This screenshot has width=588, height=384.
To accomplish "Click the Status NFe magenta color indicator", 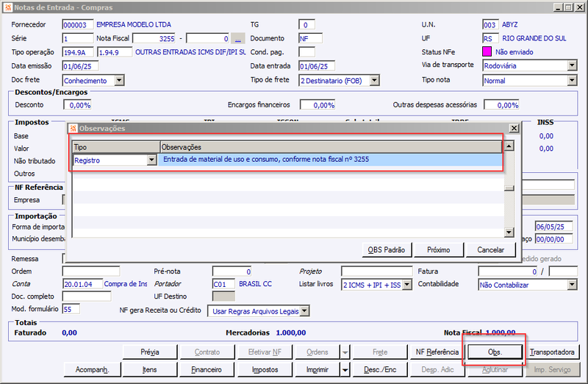I will tap(487, 51).
